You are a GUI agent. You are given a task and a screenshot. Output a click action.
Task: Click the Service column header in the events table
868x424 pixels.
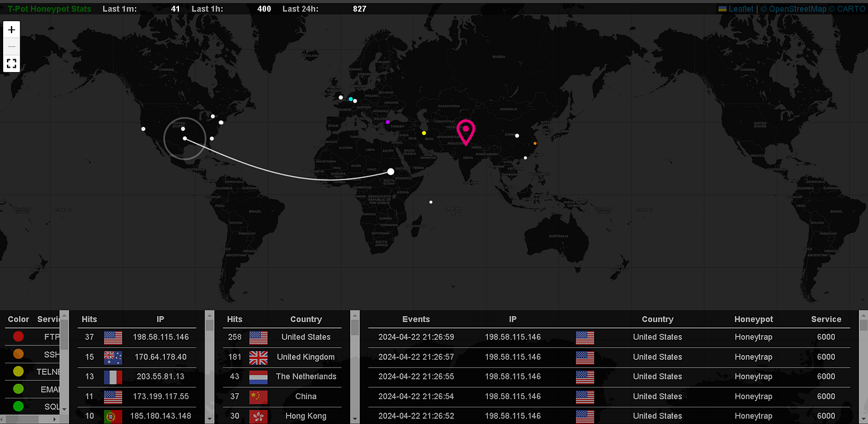point(826,319)
